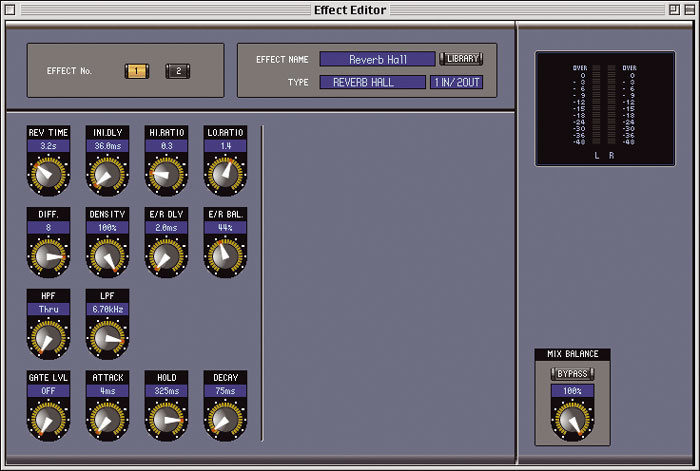This screenshot has height=471, width=700.
Task: Click the REV TIME knob
Action: pyautogui.click(x=47, y=177)
